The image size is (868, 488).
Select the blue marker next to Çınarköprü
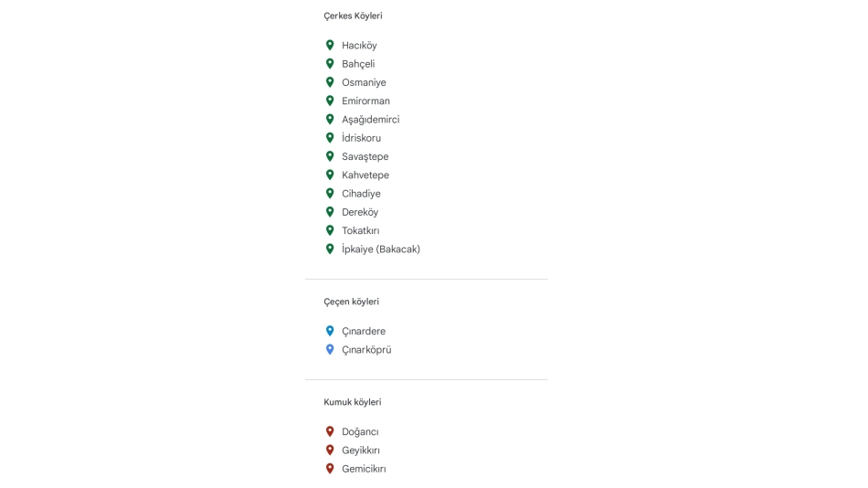pyautogui.click(x=330, y=349)
